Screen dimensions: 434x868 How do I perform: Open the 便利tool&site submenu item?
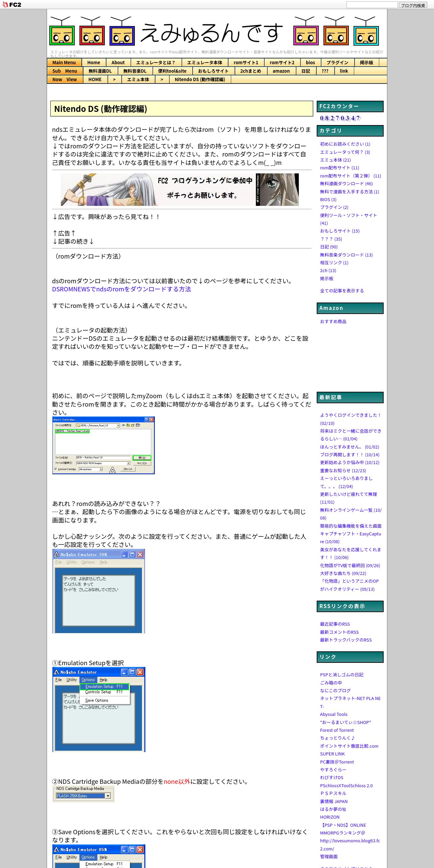point(172,71)
